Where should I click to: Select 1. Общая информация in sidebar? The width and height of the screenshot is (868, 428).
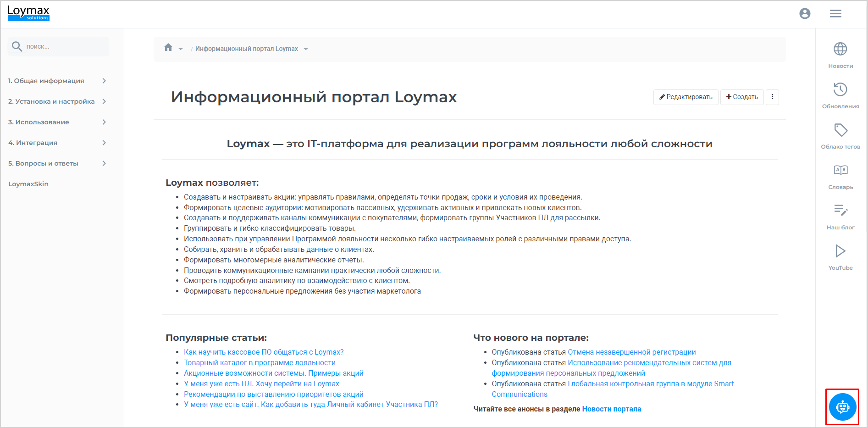click(46, 81)
